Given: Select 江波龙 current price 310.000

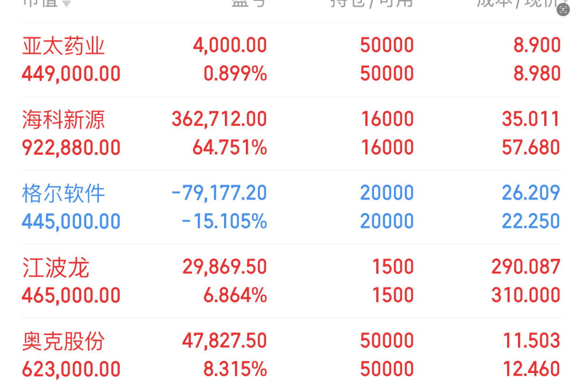Looking at the screenshot, I should point(526,296).
